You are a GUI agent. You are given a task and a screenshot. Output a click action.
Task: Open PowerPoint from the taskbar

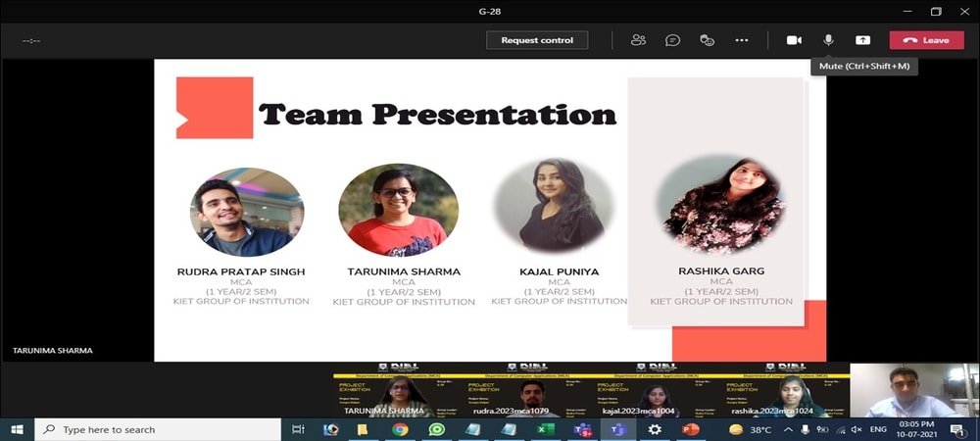pos(691,429)
